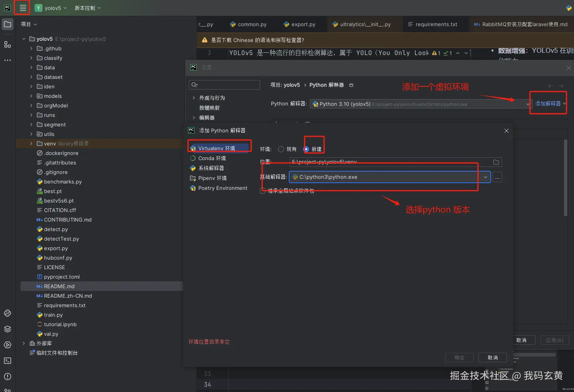
Task: Click the Apply button in settings
Action: pyautogui.click(x=555, y=340)
